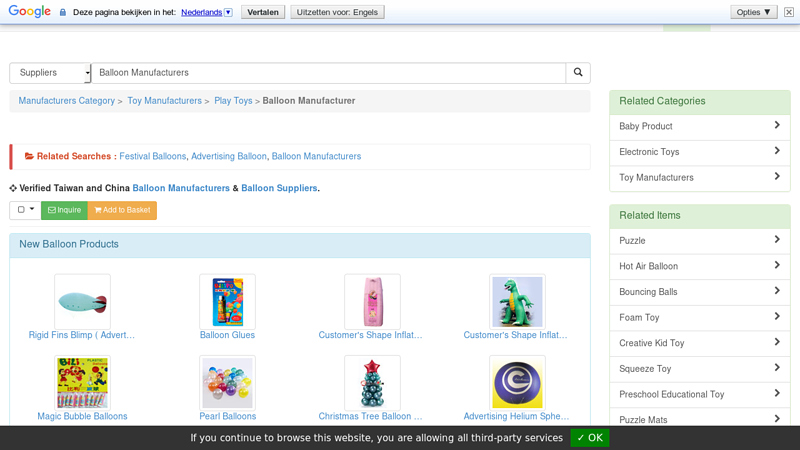800x450 pixels.
Task: Open the Opties dropdown menu
Action: (x=753, y=12)
